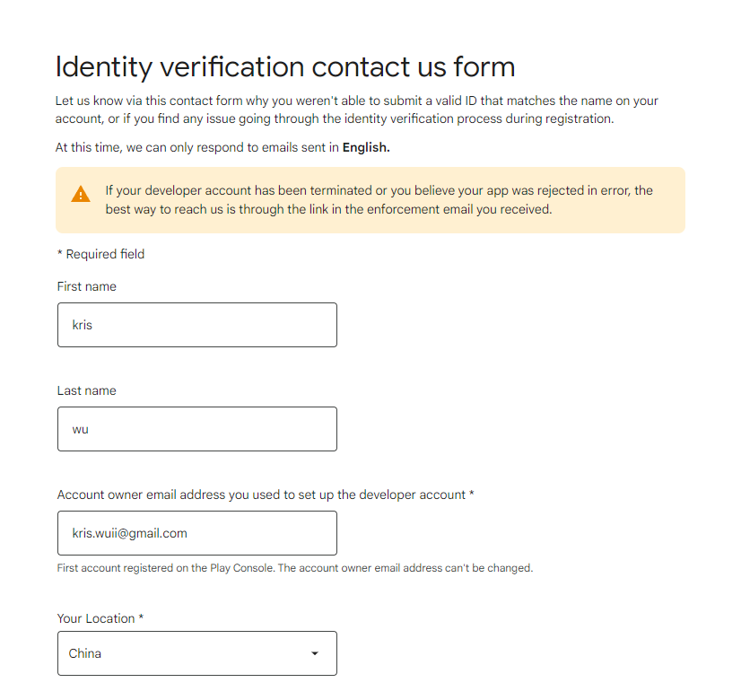Click the sentence starting At this time
The width and height of the screenshot is (741, 700).
(x=222, y=147)
